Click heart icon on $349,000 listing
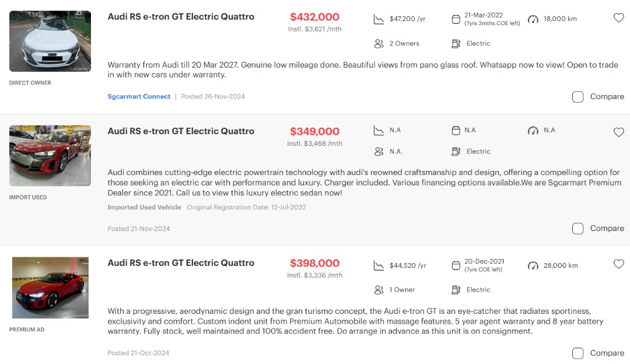Image resolution: width=630 pixels, height=364 pixels. [619, 132]
